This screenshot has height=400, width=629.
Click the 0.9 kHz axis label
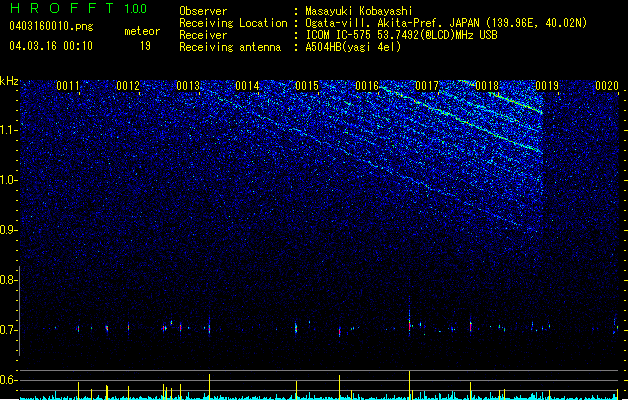[x=9, y=230]
